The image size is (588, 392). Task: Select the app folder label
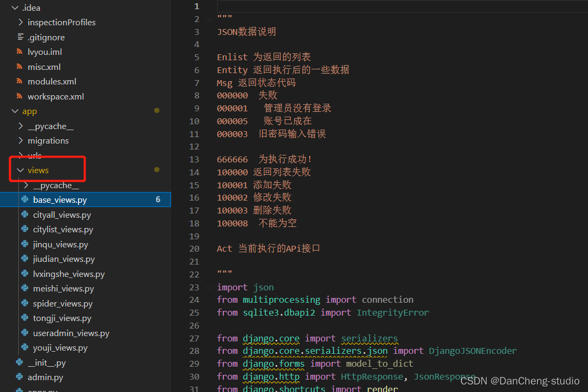29,112
